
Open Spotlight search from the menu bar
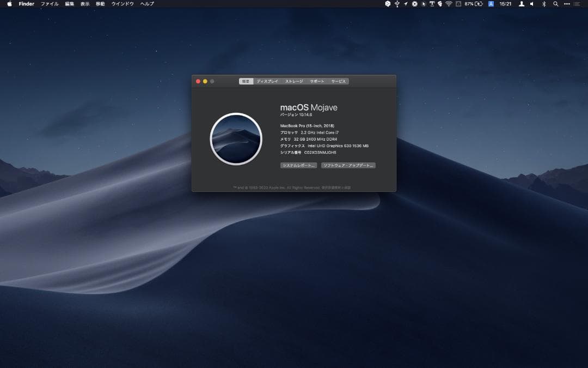pyautogui.click(x=555, y=4)
